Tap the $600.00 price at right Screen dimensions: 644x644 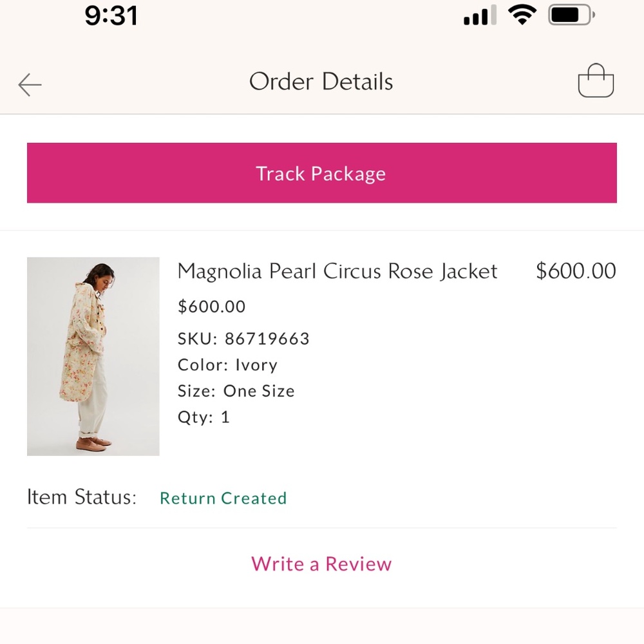pyautogui.click(x=576, y=271)
